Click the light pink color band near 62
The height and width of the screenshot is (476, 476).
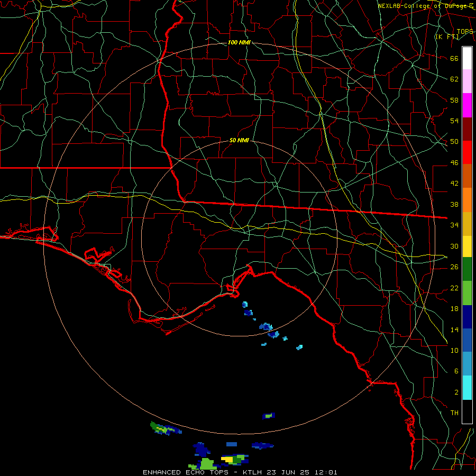[x=467, y=81]
